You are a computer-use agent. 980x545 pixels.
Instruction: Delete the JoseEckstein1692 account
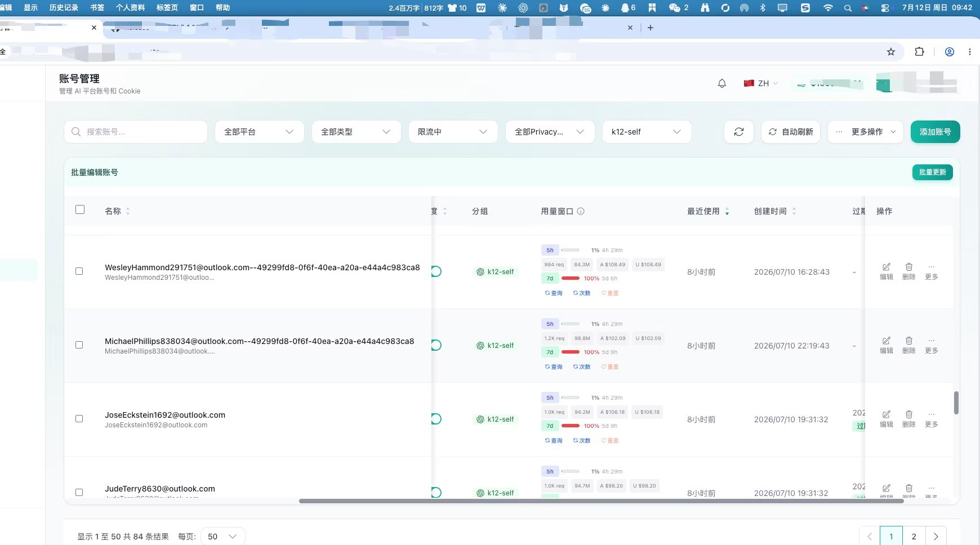click(908, 419)
